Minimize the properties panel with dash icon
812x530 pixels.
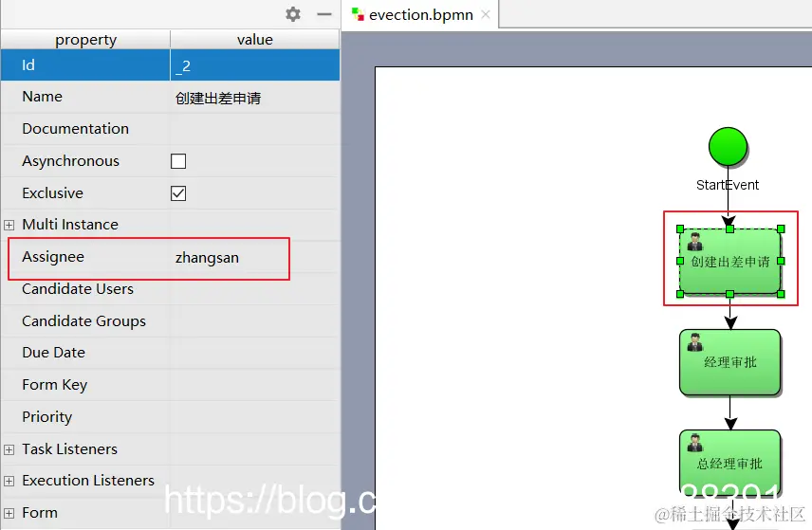pyautogui.click(x=324, y=14)
